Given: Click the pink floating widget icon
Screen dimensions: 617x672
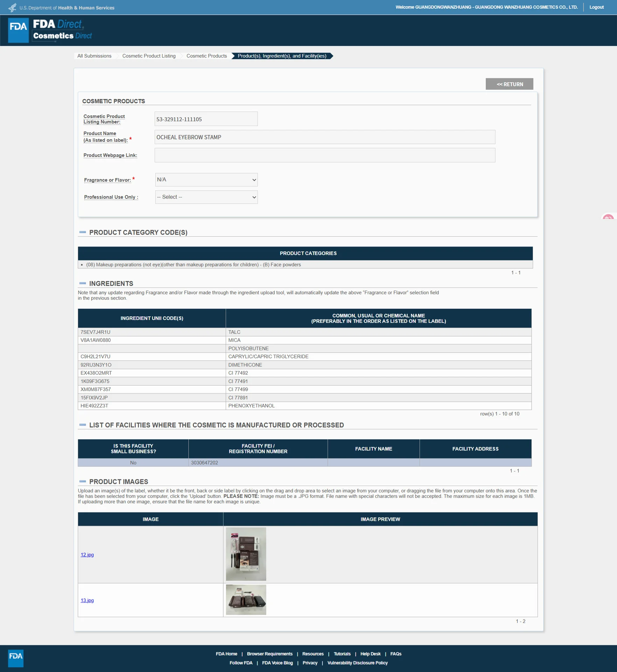Looking at the screenshot, I should pyautogui.click(x=609, y=217).
